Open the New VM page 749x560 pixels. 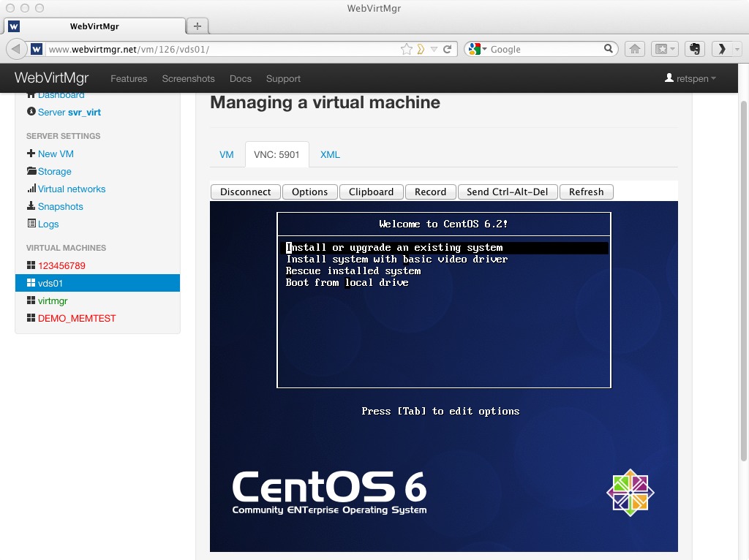(x=56, y=154)
